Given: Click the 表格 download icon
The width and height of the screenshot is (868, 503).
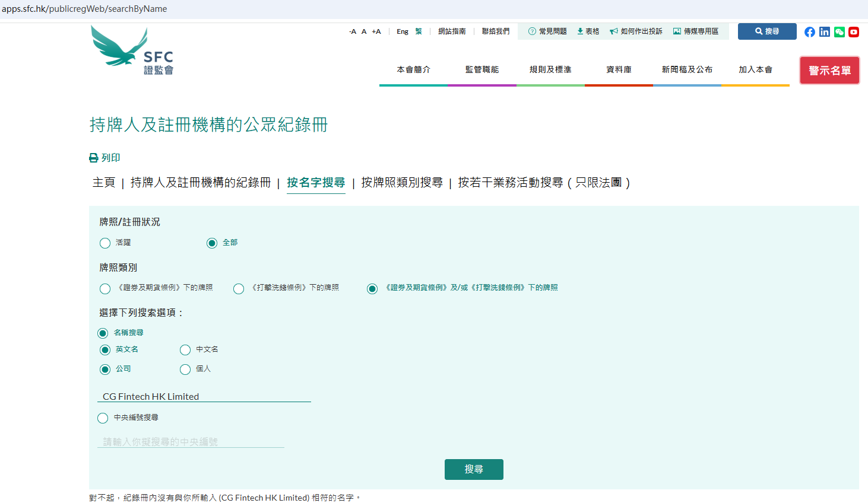Looking at the screenshot, I should click(x=580, y=31).
